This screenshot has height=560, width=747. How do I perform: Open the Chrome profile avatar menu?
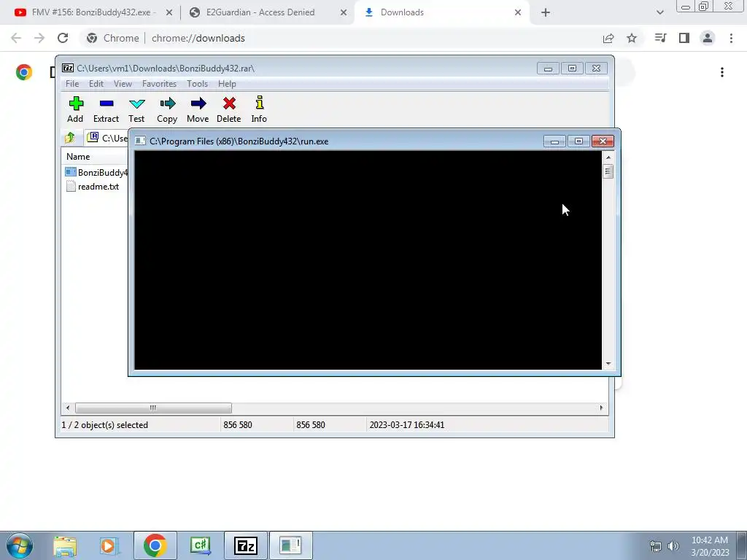(x=708, y=38)
